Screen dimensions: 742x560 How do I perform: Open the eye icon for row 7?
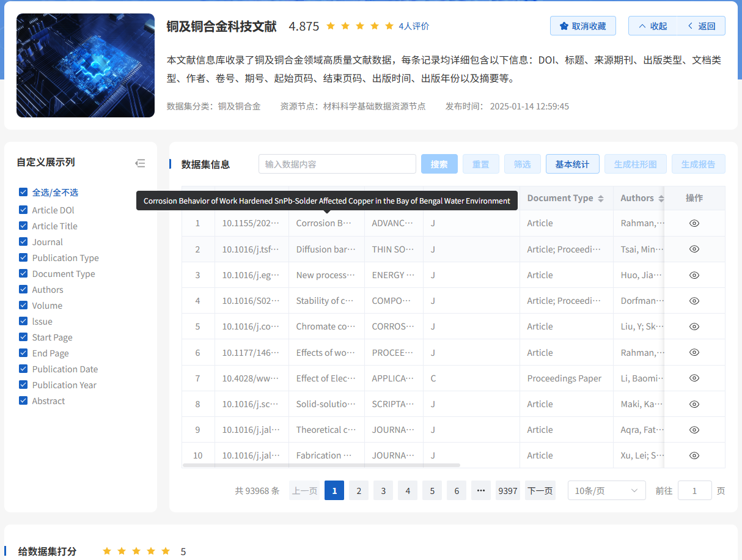pyautogui.click(x=694, y=378)
